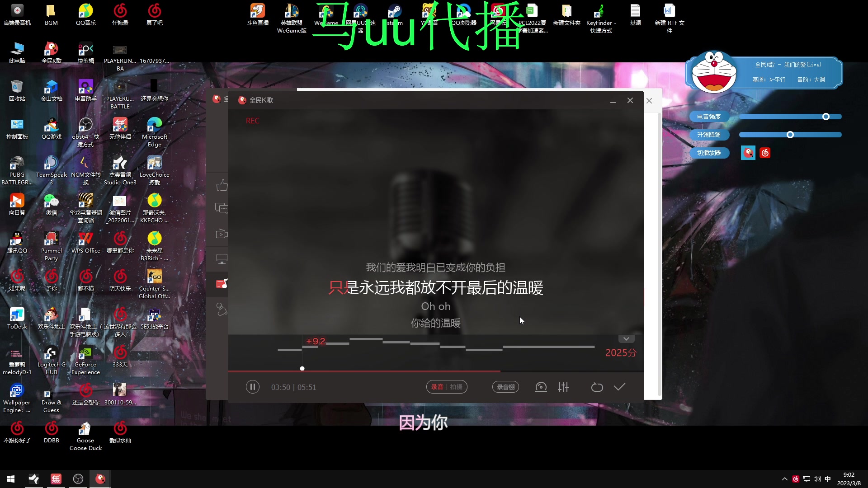This screenshot has width=868, height=488.
Task: Click the 录音 recording mode toggle
Action: point(437,387)
